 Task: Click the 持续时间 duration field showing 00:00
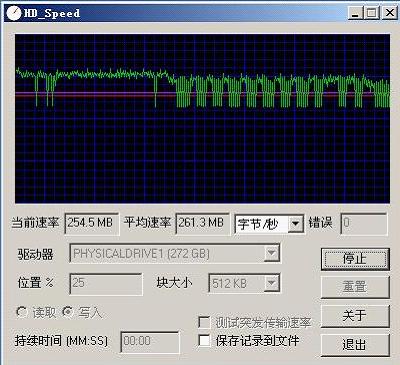coord(150,342)
